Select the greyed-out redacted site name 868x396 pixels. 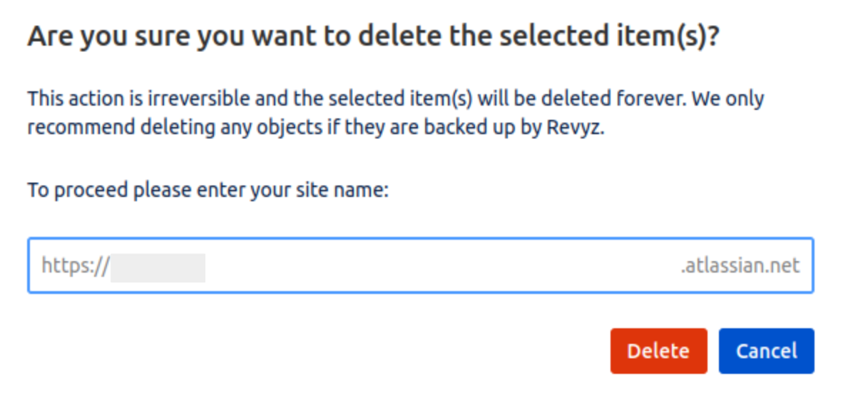158,267
